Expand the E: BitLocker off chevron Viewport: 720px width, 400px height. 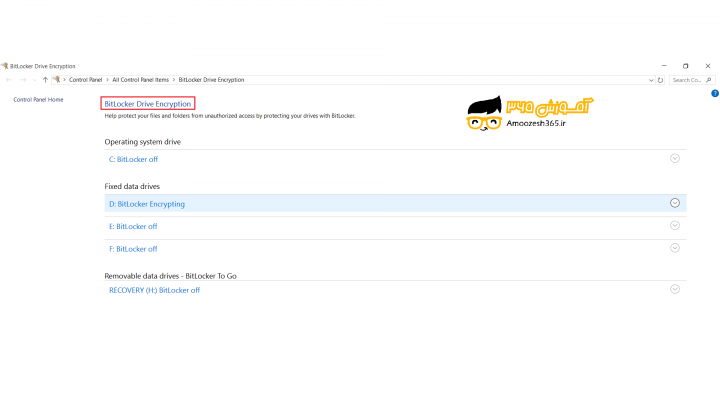pos(675,225)
